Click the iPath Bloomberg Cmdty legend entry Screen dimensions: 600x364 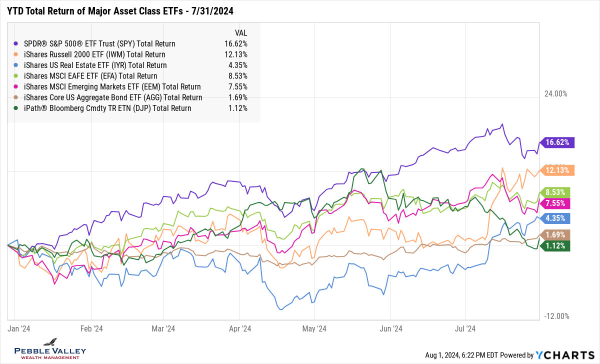(x=107, y=108)
